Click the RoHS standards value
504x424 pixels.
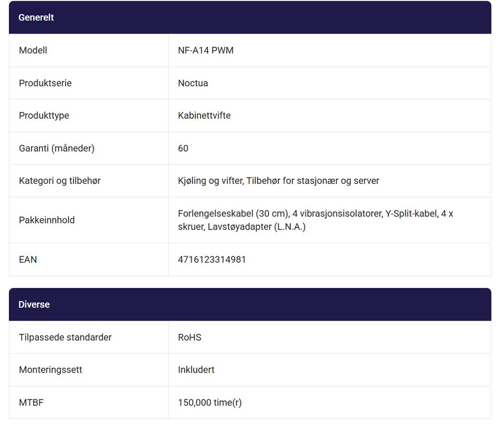pyautogui.click(x=190, y=337)
